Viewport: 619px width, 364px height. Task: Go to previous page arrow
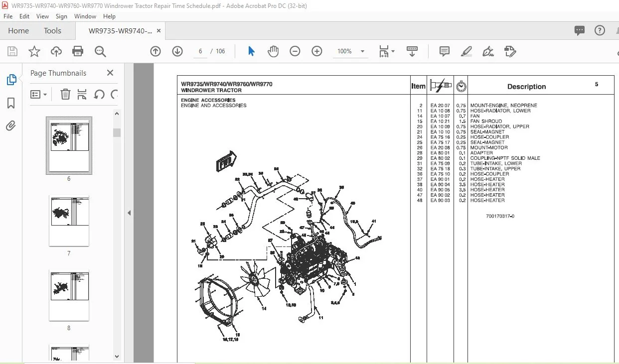point(155,51)
